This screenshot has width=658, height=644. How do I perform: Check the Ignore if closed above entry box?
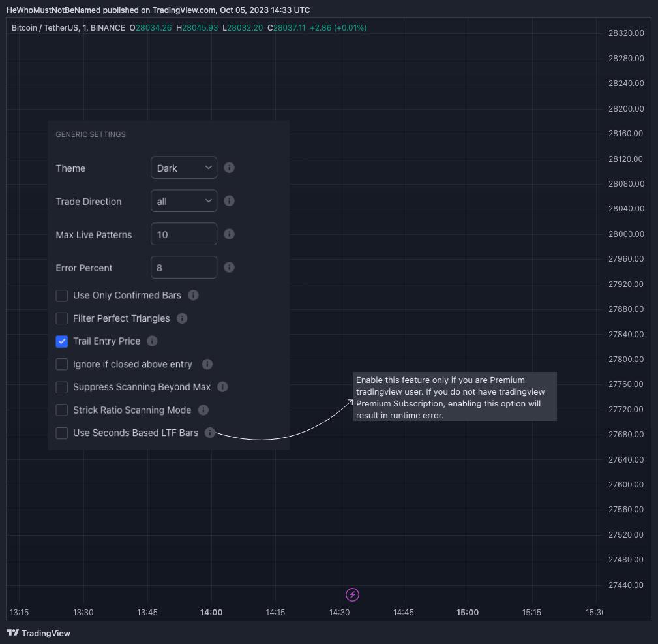coord(62,364)
